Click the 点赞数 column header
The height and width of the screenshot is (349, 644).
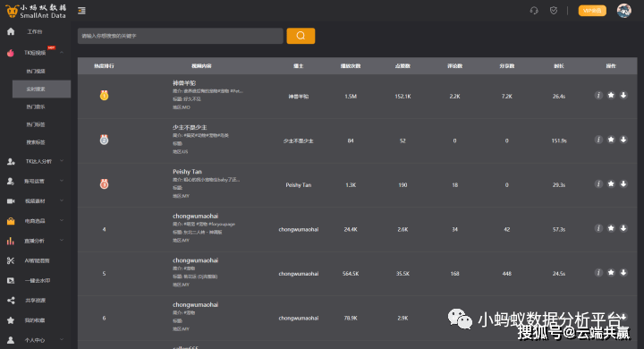point(402,65)
